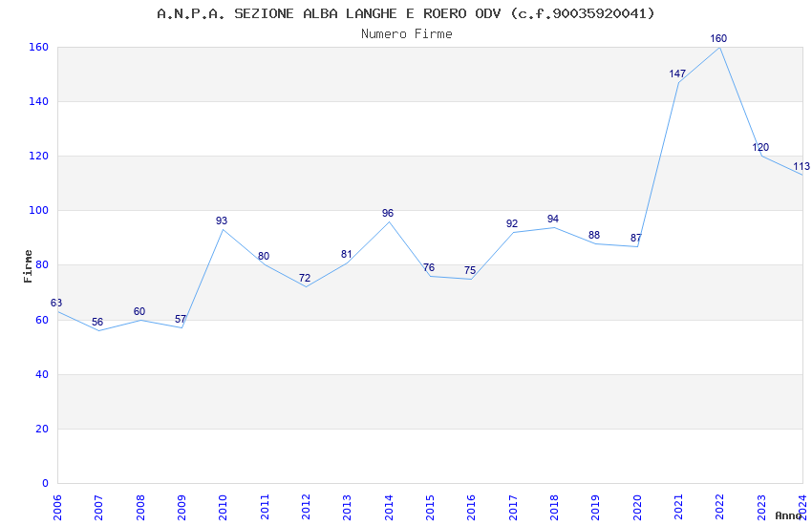Click the x-axis year 2022

720,508
